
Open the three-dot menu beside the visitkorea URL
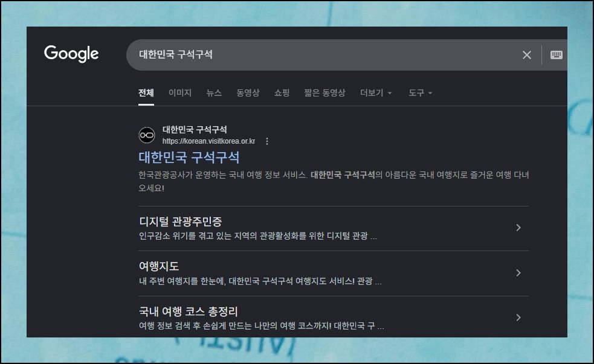[x=267, y=141]
